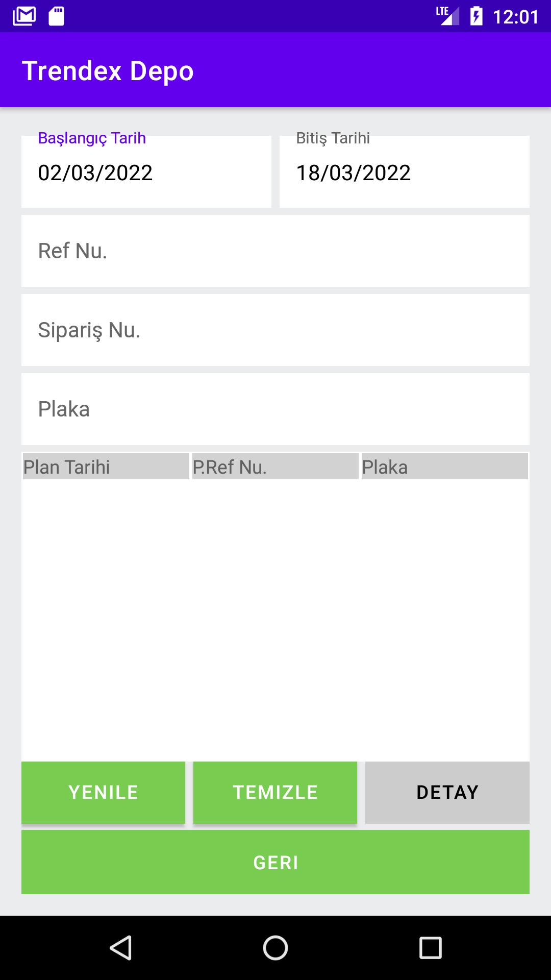Tap the YENILE refresh button

pos(103,792)
